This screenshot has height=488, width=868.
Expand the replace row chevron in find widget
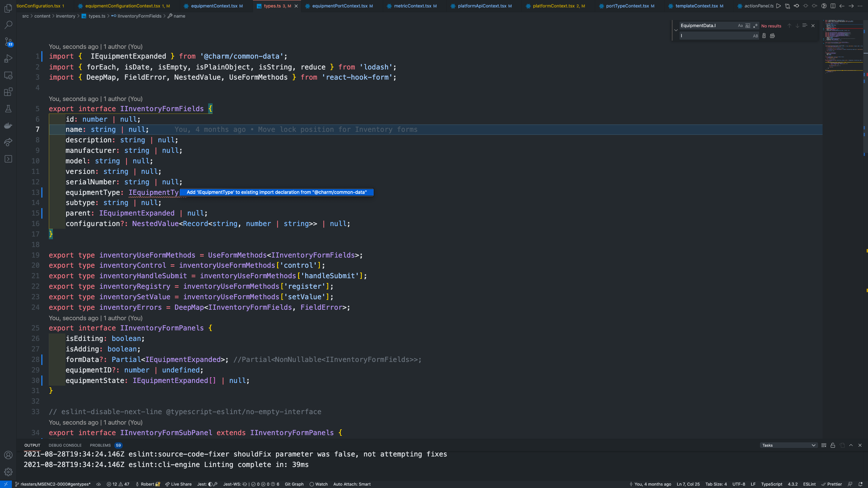676,30
